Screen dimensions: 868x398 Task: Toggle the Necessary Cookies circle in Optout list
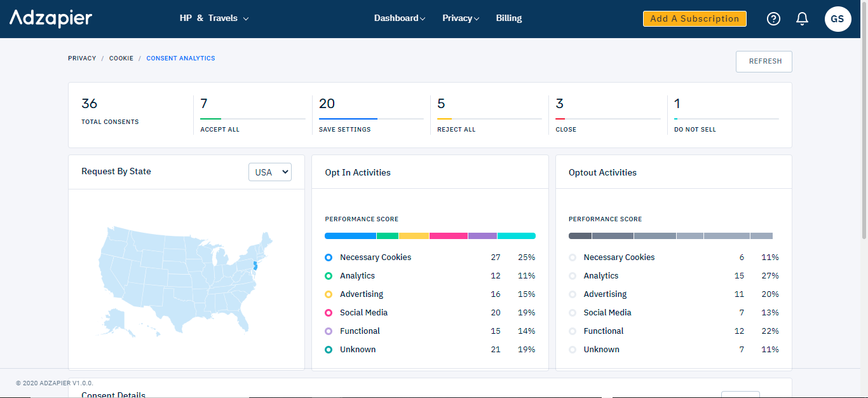point(572,257)
